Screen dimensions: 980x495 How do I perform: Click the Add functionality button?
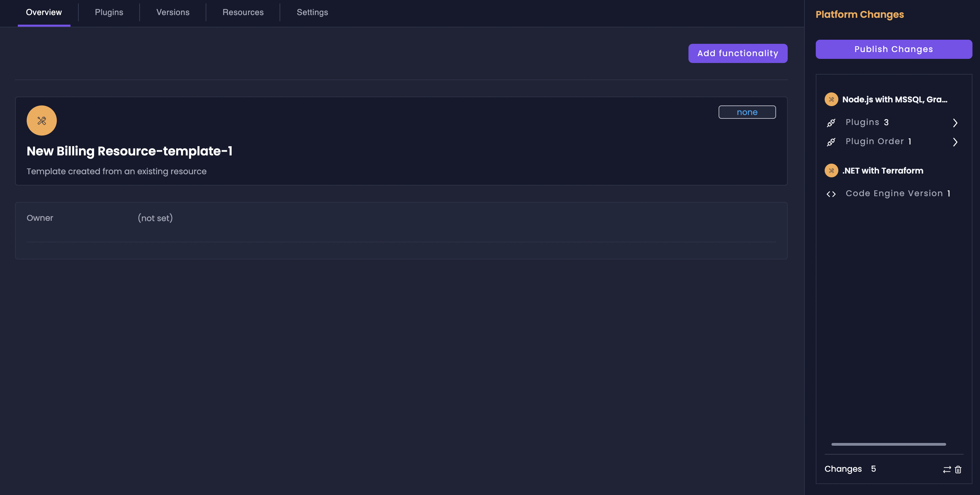[x=737, y=53]
